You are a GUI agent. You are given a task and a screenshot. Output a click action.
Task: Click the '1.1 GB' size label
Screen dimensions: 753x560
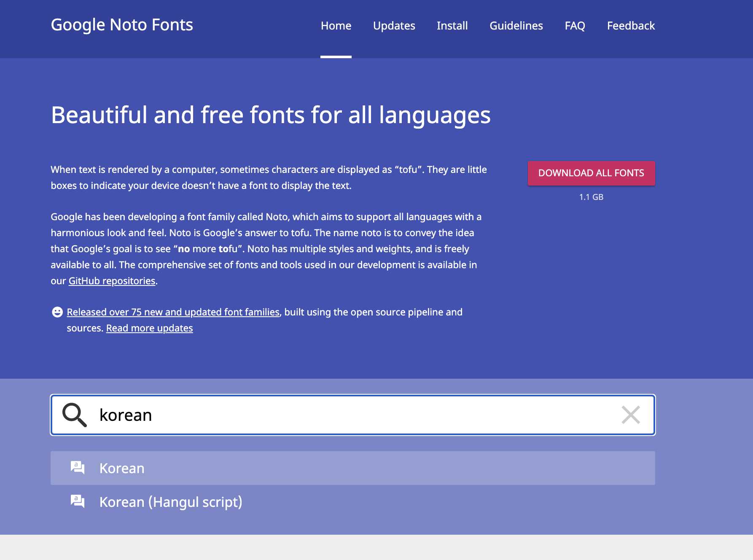point(591,197)
